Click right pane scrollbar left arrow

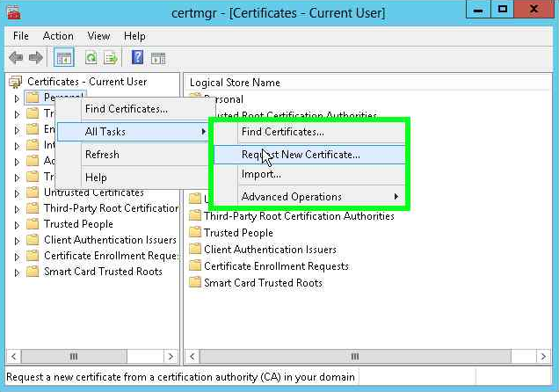[192, 356]
